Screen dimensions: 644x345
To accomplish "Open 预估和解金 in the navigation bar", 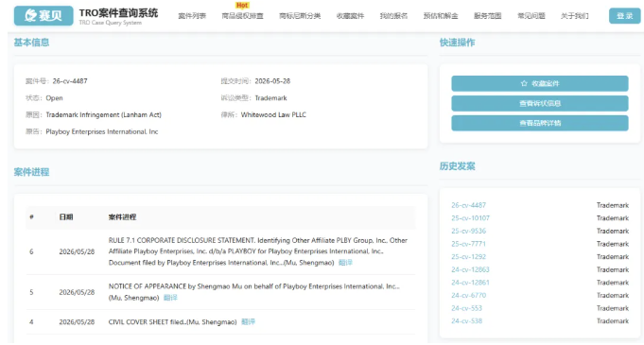I will click(441, 16).
